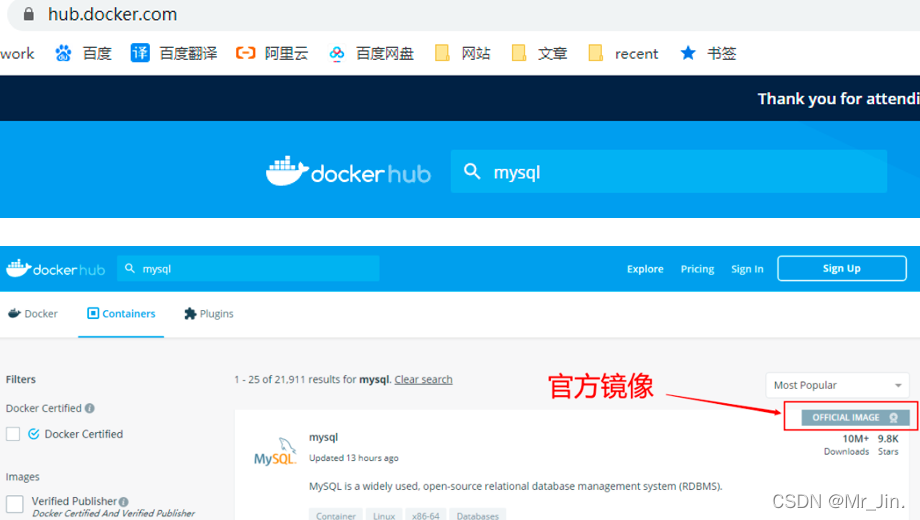Click the work bookmark label
The image size is (920, 520).
(x=17, y=53)
